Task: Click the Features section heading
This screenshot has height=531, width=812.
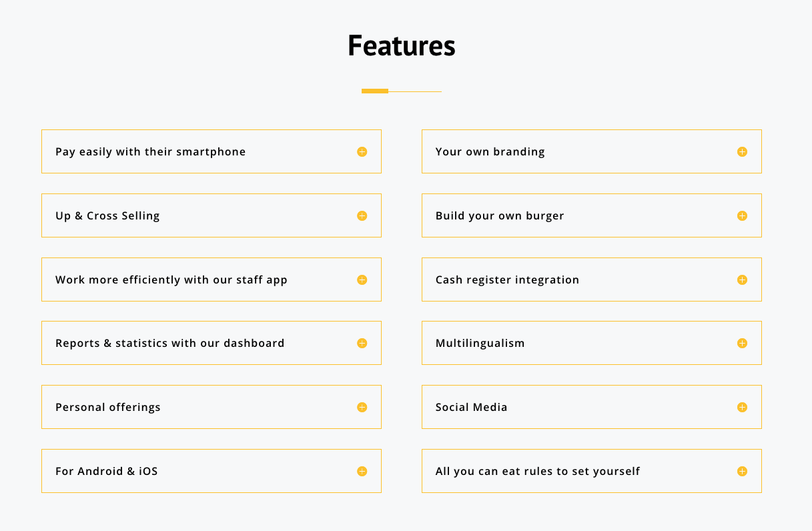Action: click(401, 46)
